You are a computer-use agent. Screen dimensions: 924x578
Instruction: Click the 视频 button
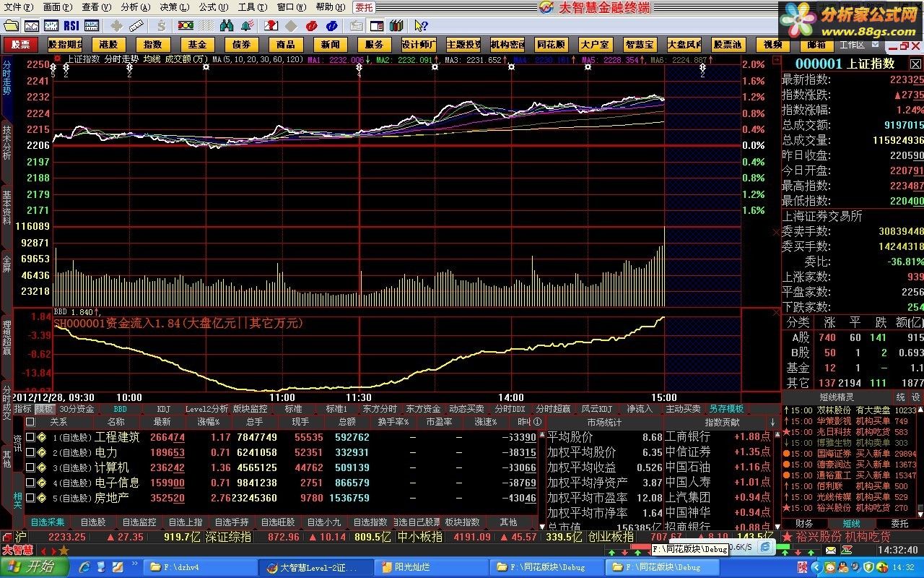point(772,45)
